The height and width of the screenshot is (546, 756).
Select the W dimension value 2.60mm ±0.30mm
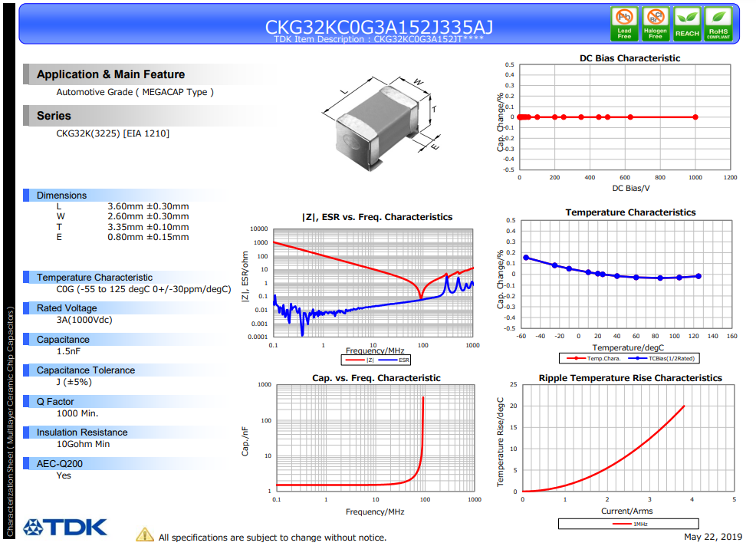pyautogui.click(x=148, y=216)
